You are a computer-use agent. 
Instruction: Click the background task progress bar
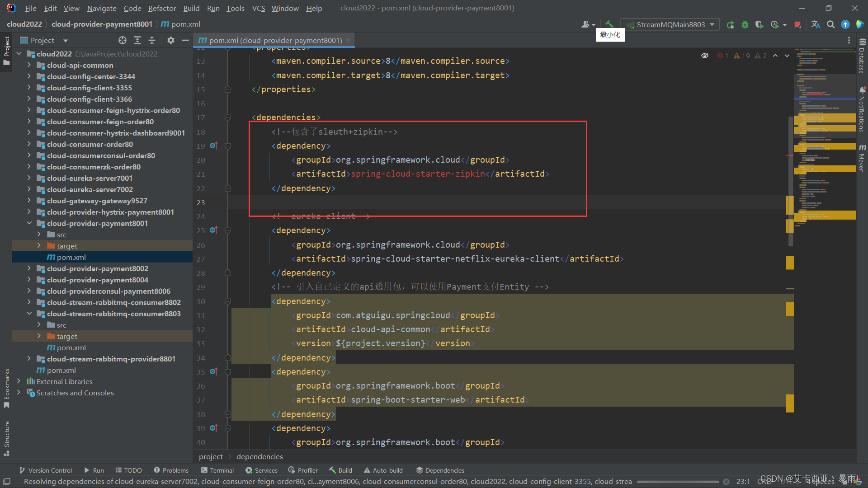pyautogui.click(x=678, y=482)
